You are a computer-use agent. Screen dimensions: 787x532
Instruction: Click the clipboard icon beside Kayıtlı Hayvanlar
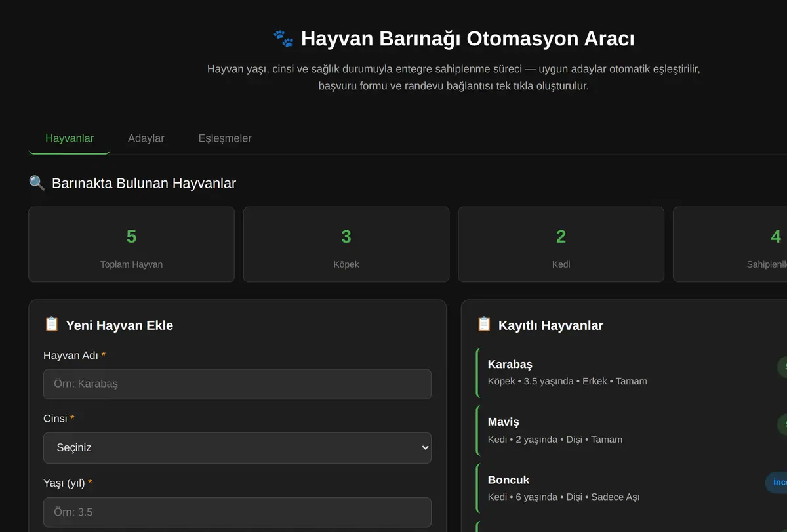484,325
